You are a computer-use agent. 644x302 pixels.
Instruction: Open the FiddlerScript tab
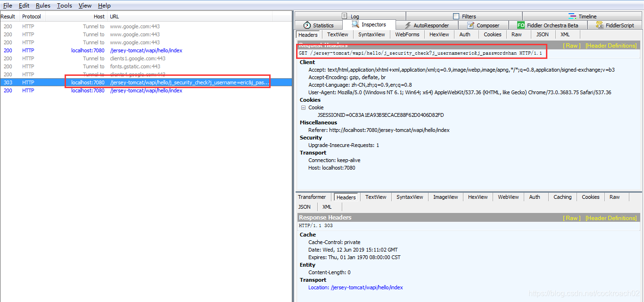pyautogui.click(x=615, y=25)
